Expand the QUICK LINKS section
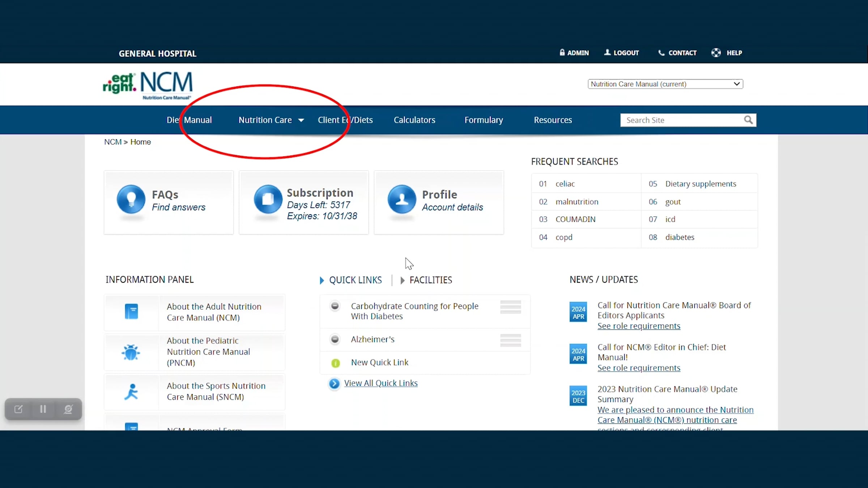 coord(351,280)
